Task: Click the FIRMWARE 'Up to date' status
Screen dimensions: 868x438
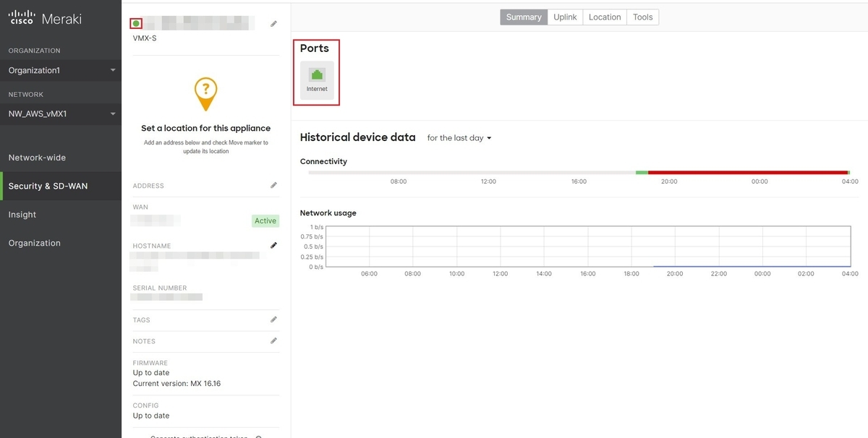Action: [151, 373]
